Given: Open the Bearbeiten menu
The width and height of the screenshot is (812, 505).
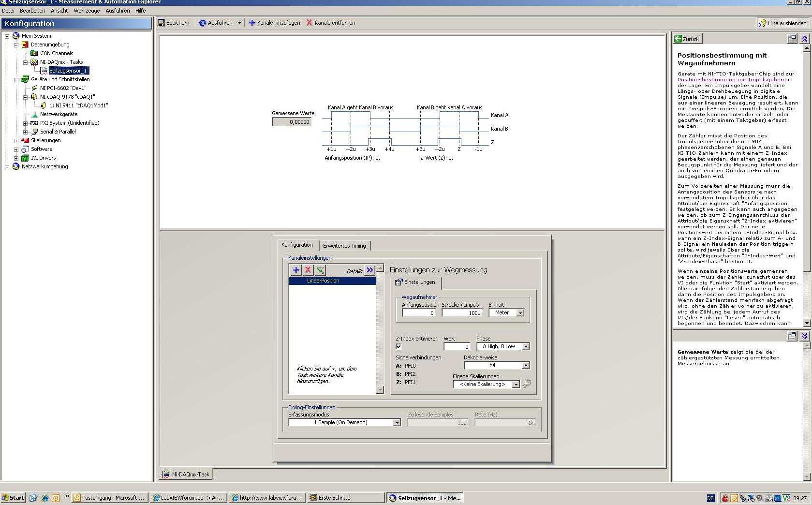Looking at the screenshot, I should [x=32, y=11].
